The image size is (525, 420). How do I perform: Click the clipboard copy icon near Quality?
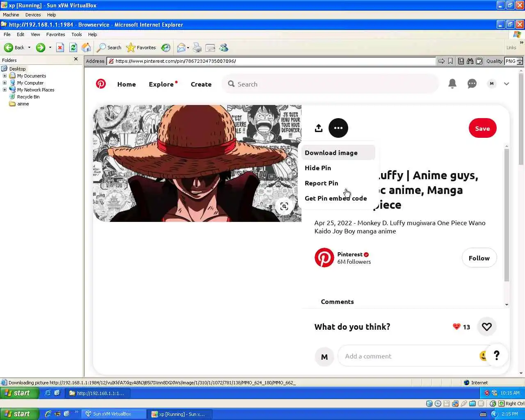[479, 61]
